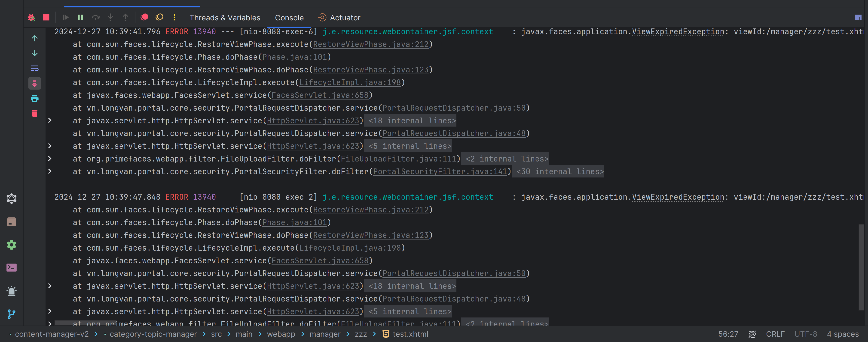The height and width of the screenshot is (342, 868).
Task: Jump down the stack trace arrow
Action: (35, 53)
